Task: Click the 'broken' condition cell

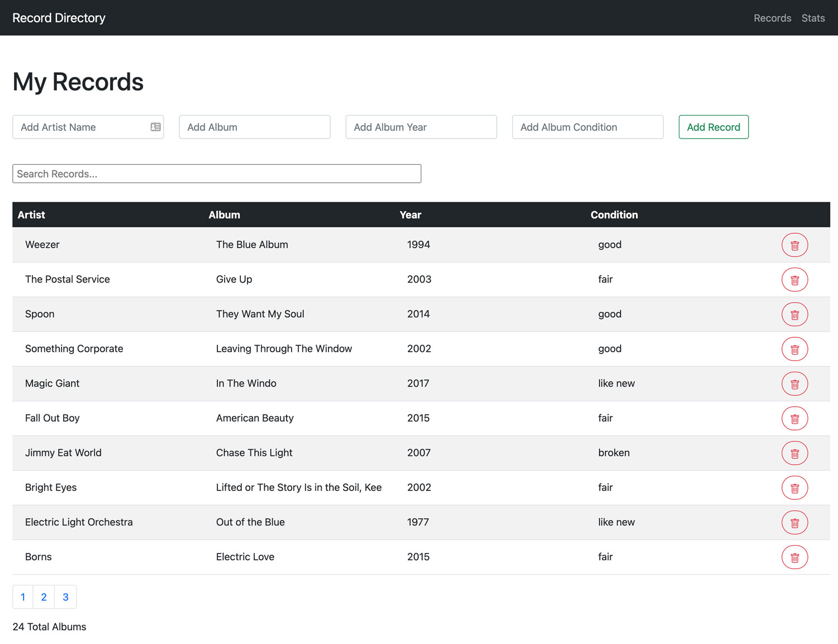Action: (613, 452)
